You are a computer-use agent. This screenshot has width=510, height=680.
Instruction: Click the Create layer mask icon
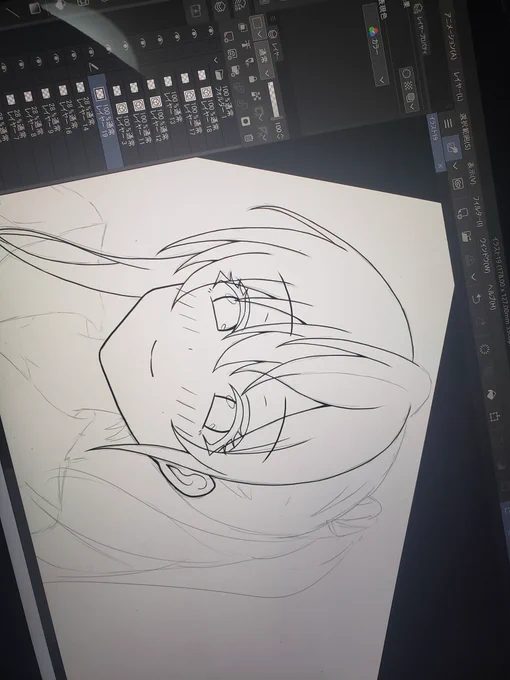point(244,121)
